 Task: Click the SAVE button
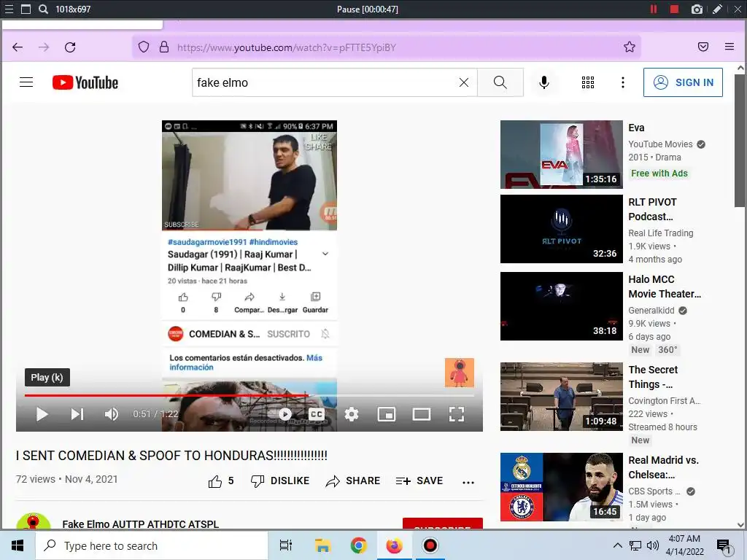click(x=419, y=481)
